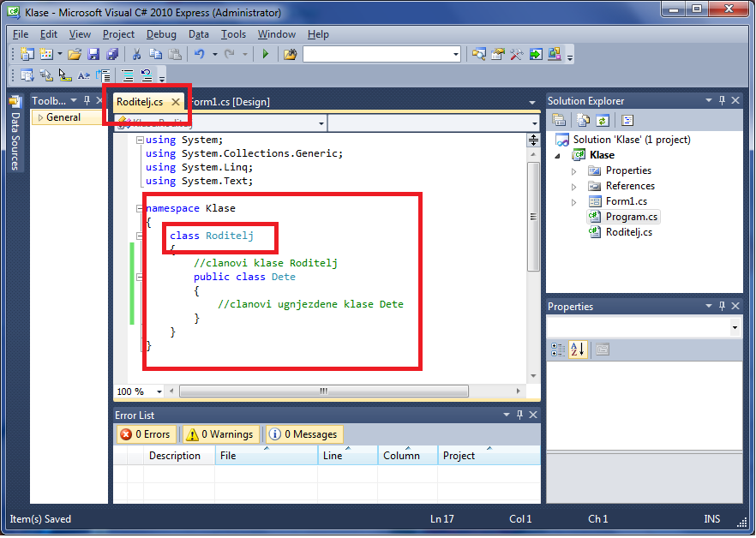Image resolution: width=756 pixels, height=538 pixels.
Task: Sort the Error List by the Line column header
Action: pyautogui.click(x=348, y=456)
